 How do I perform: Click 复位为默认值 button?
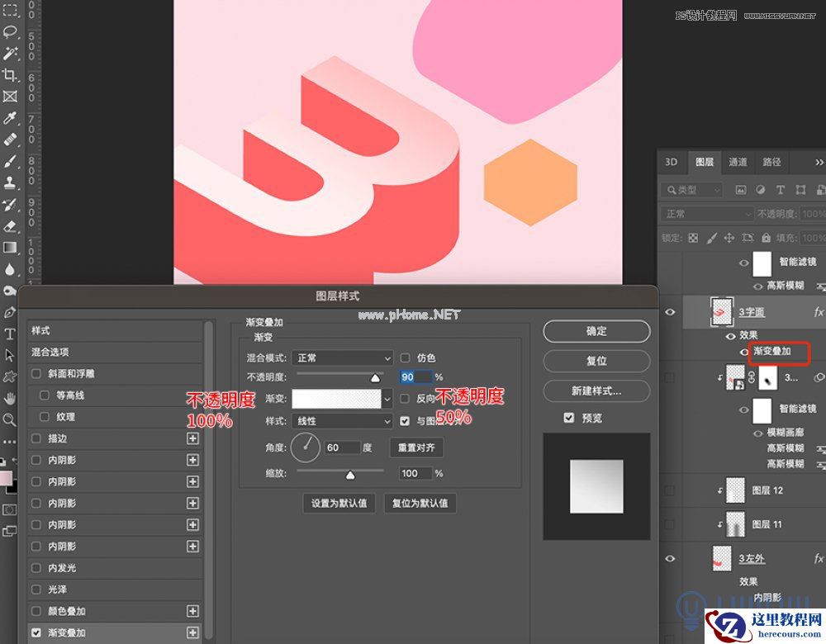(420, 503)
